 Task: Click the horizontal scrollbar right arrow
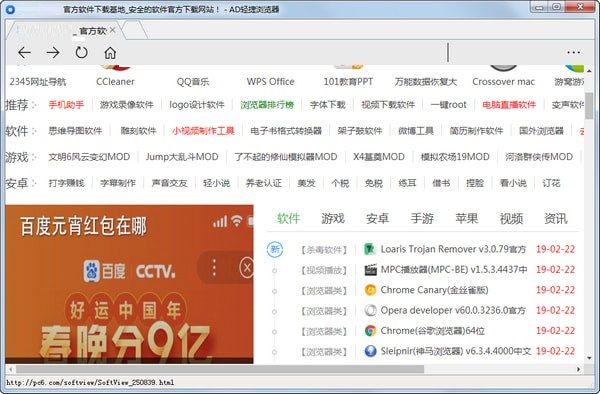pos(579,370)
